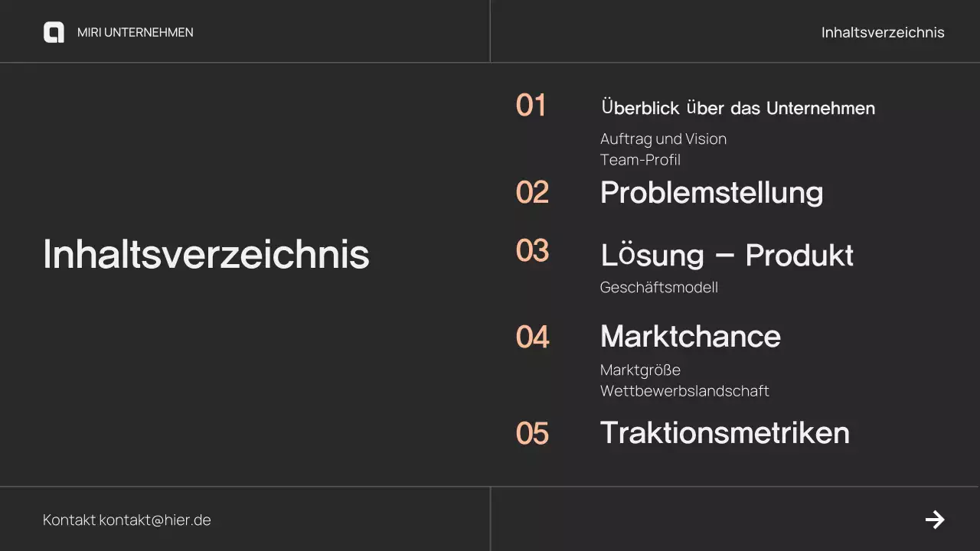Click the small Inhaltsverzeichnis header label
The height and width of the screenshot is (551, 980).
point(882,32)
